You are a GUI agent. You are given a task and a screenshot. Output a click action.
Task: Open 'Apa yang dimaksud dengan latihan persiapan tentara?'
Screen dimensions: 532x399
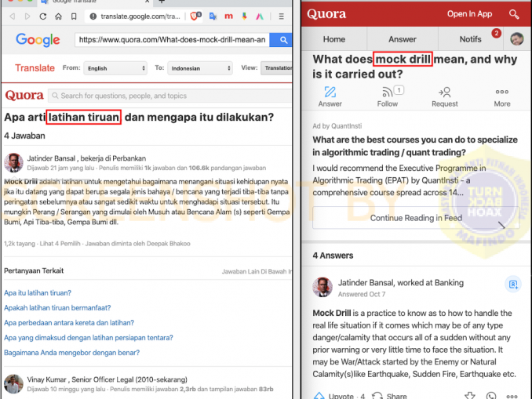[89, 338]
